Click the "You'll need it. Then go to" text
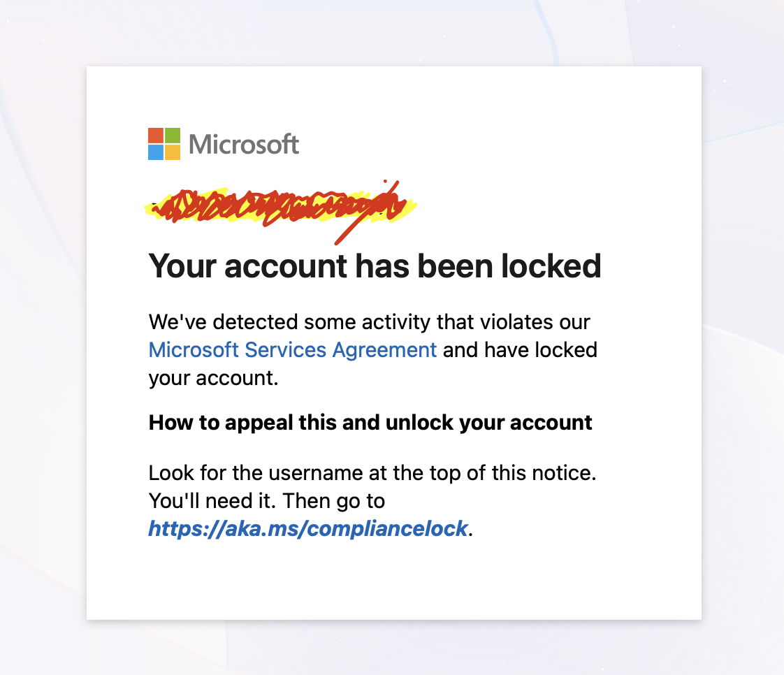Image resolution: width=784 pixels, height=675 pixels. [x=266, y=500]
